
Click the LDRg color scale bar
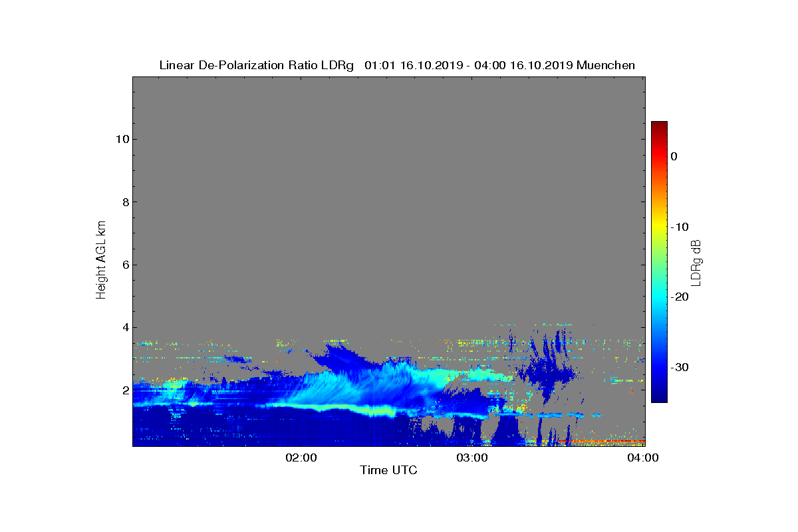pos(659,262)
